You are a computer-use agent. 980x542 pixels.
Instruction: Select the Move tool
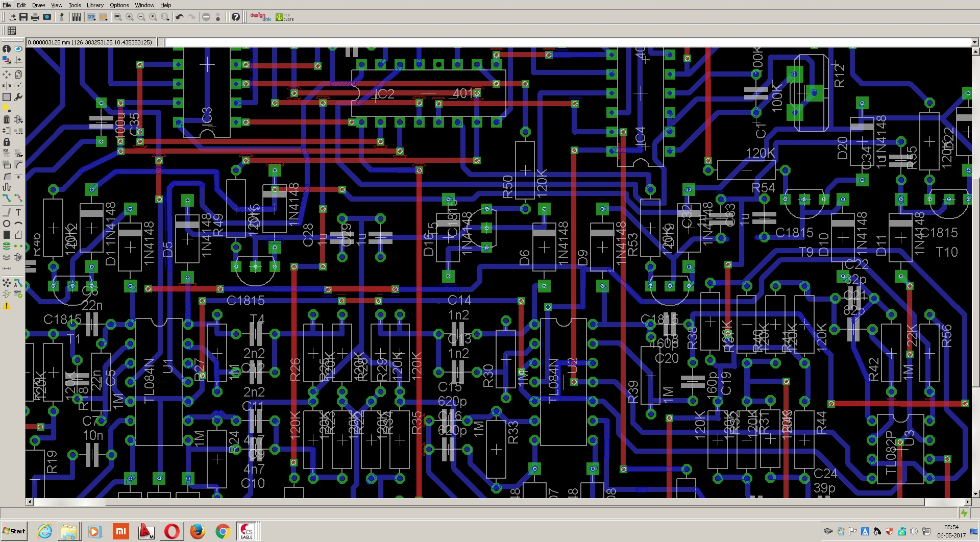point(7,75)
